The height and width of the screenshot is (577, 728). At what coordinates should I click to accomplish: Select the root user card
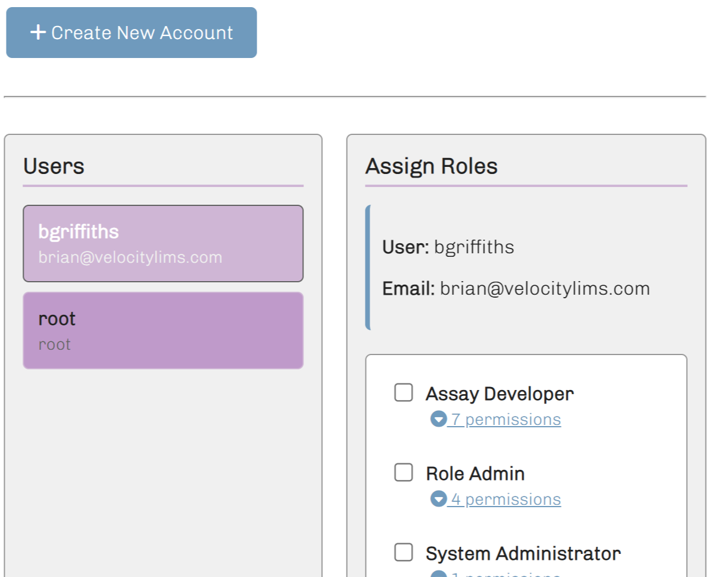[163, 330]
